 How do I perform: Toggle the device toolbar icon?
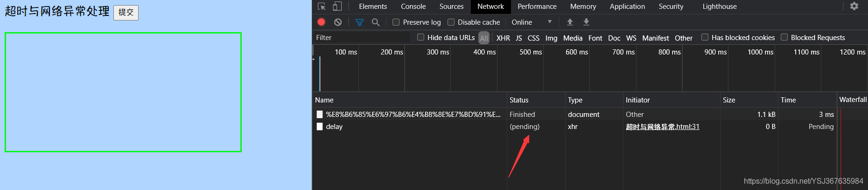coord(337,6)
